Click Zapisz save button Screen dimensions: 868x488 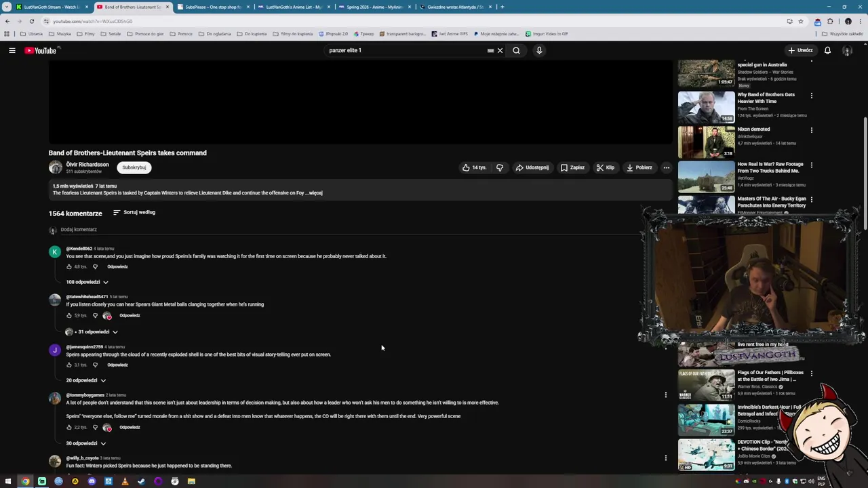pos(572,167)
